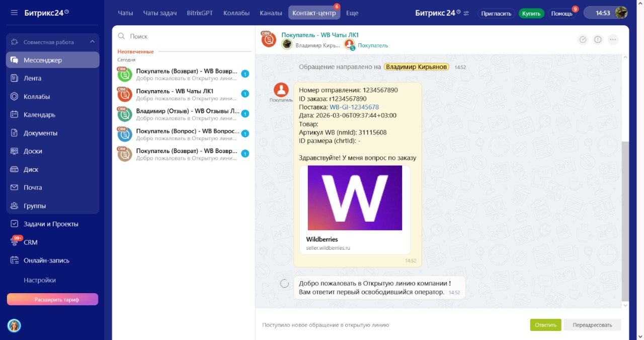Click the finish-dialog checkmark icon in chat header
Image resolution: width=644 pixels, height=340 pixels.
[x=583, y=39]
